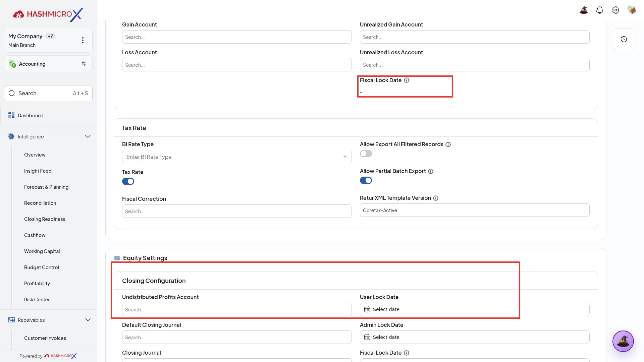Navigate to Closing Readiness
This screenshot has height=362, width=644.
click(45, 219)
